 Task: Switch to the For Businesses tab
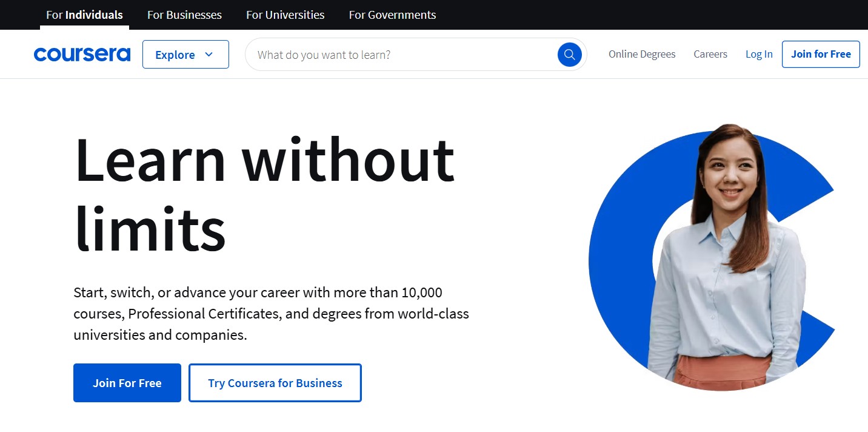(x=184, y=15)
